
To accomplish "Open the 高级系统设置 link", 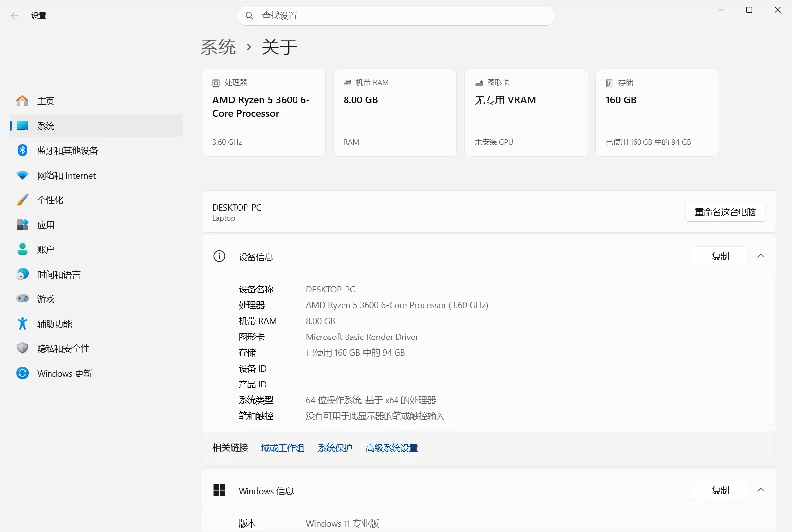I will point(392,448).
